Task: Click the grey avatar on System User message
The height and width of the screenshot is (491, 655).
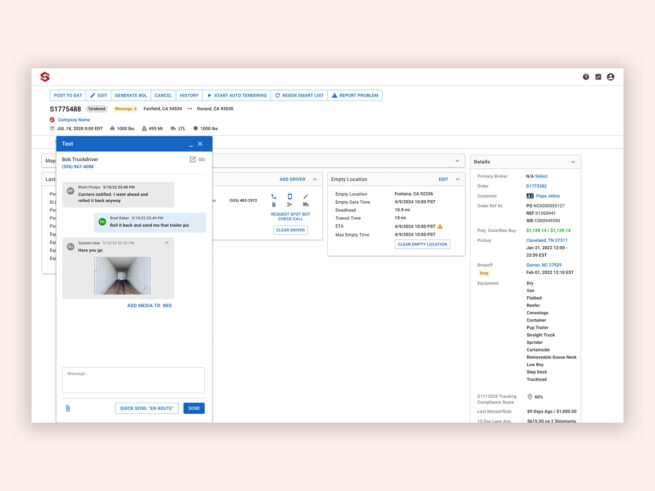Action: (71, 247)
